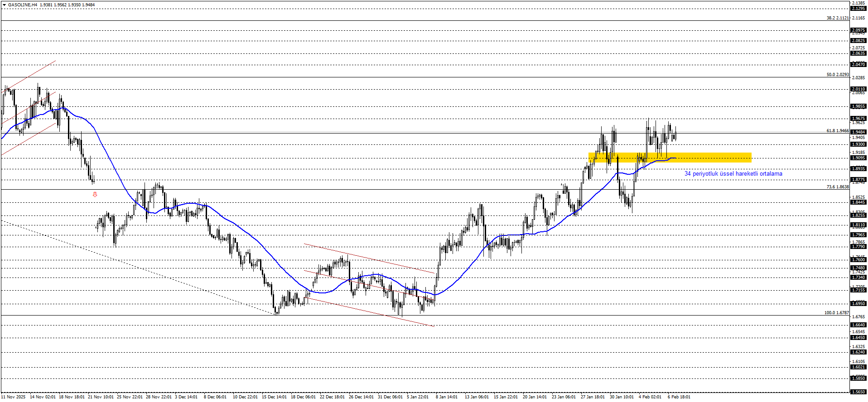Viewport: 868px width, 402px height.
Task: Click the 1.8775 price level tag
Action: (858, 180)
